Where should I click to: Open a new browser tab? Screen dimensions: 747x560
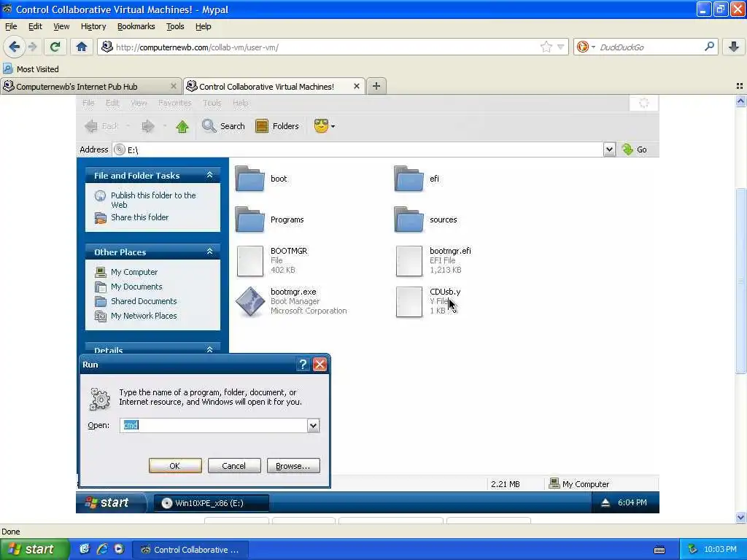pos(376,86)
